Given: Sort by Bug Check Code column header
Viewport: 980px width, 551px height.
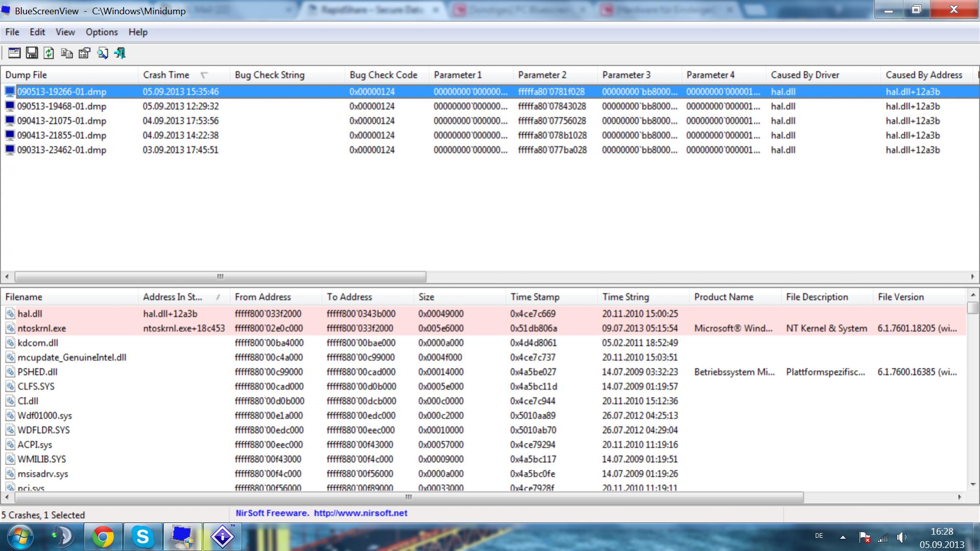Looking at the screenshot, I should point(387,75).
